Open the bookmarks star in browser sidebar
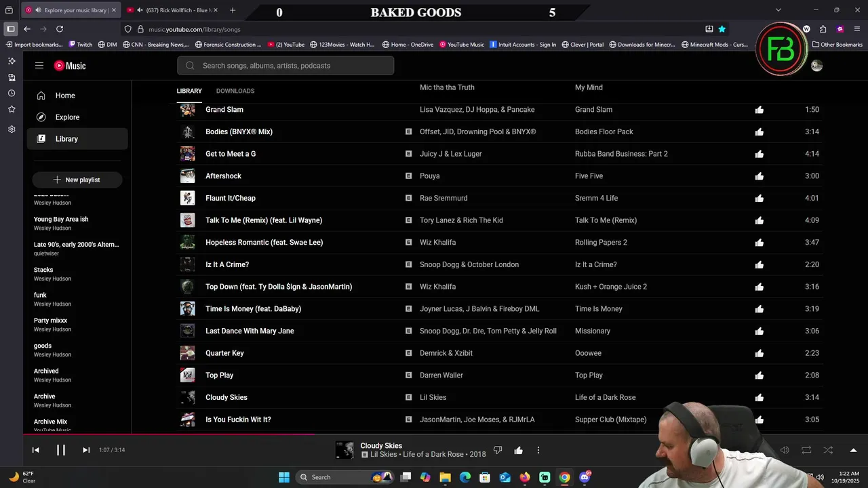 coord(12,109)
